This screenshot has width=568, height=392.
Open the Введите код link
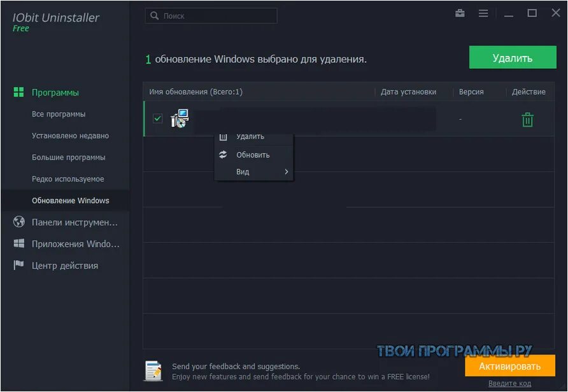pos(509,384)
